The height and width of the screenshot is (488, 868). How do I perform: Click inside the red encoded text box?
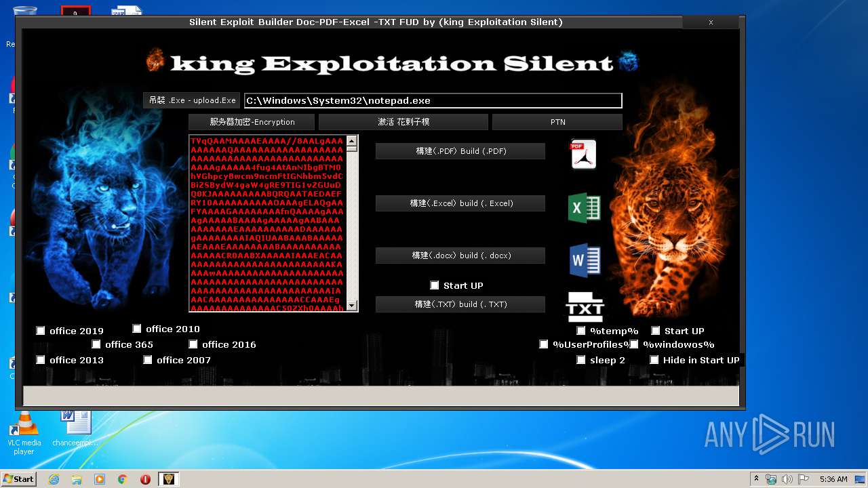[x=267, y=224]
